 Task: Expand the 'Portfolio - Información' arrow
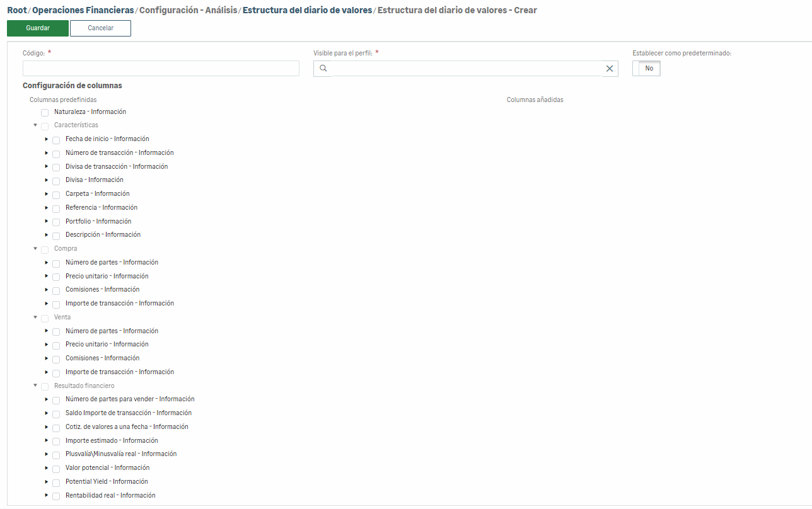coord(47,222)
